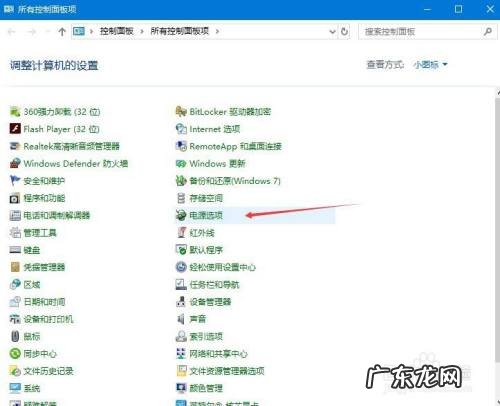Open 360强力卸载 (32 位) icon
This screenshot has width=500, height=406.
15,112
